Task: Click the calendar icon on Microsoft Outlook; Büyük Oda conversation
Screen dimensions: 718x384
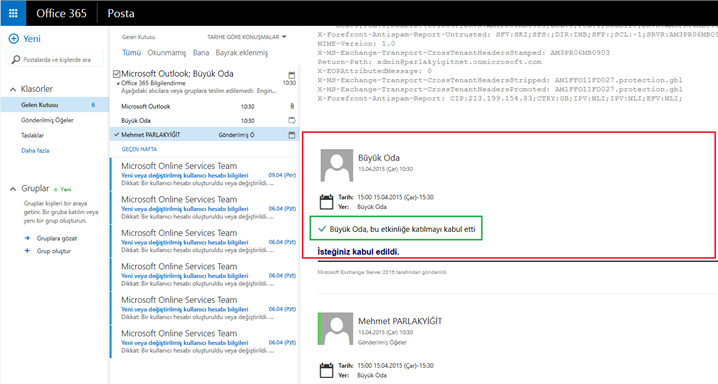Action: (292, 75)
